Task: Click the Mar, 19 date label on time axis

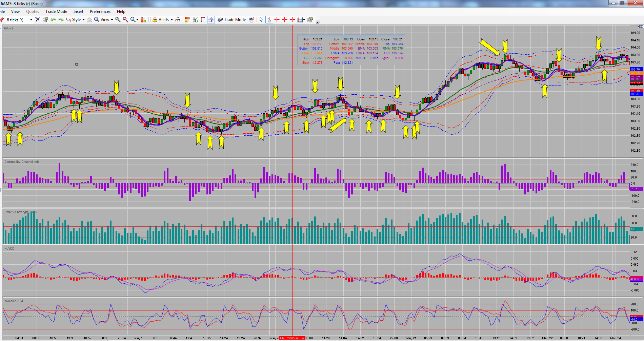Action: click(139, 338)
